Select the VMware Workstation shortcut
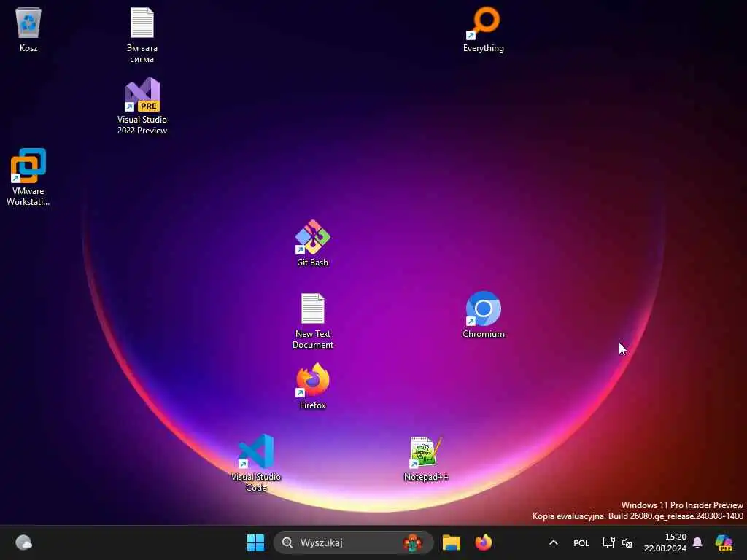Viewport: 747px width, 560px height. coord(28,177)
